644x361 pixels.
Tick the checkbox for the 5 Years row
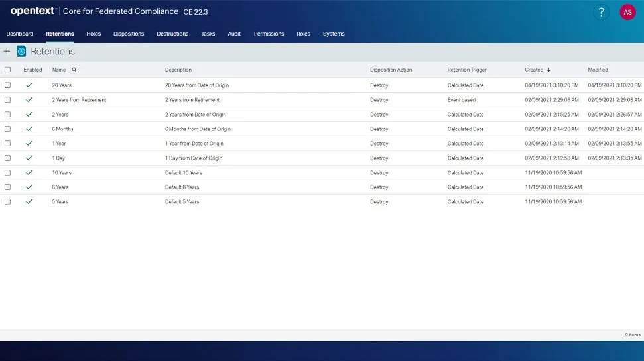click(8, 202)
